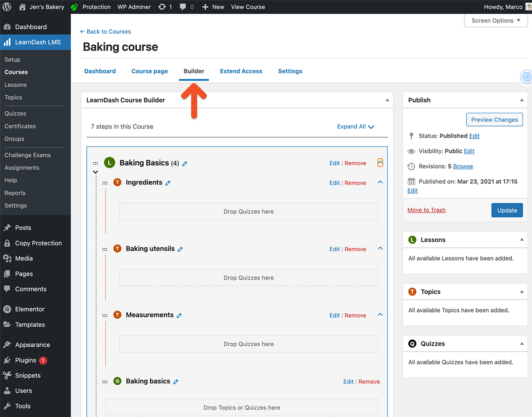Click the Drop Topics or Quizzes zone
This screenshot has height=417, width=532.
242,407
